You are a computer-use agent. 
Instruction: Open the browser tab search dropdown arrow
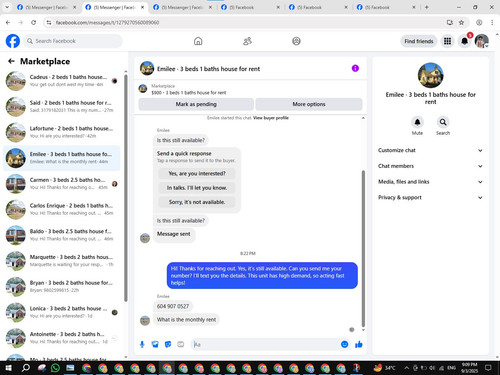(x=6, y=7)
